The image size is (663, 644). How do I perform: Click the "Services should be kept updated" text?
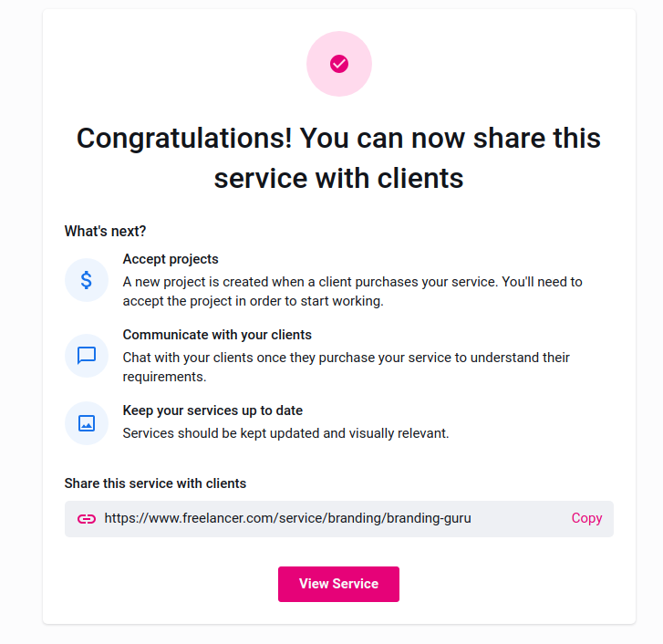click(285, 433)
